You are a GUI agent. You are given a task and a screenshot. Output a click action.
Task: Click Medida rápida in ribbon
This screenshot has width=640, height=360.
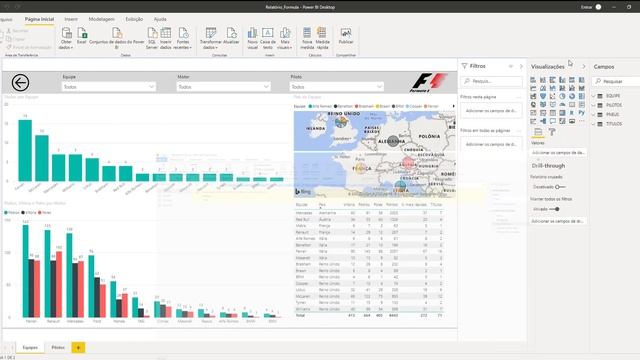(x=322, y=38)
